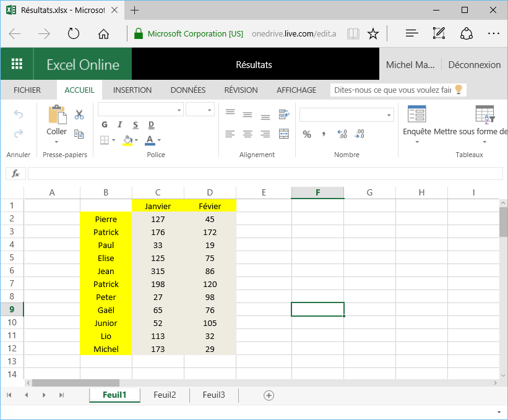
Task: Click the wrap text icon
Action: (x=284, y=114)
